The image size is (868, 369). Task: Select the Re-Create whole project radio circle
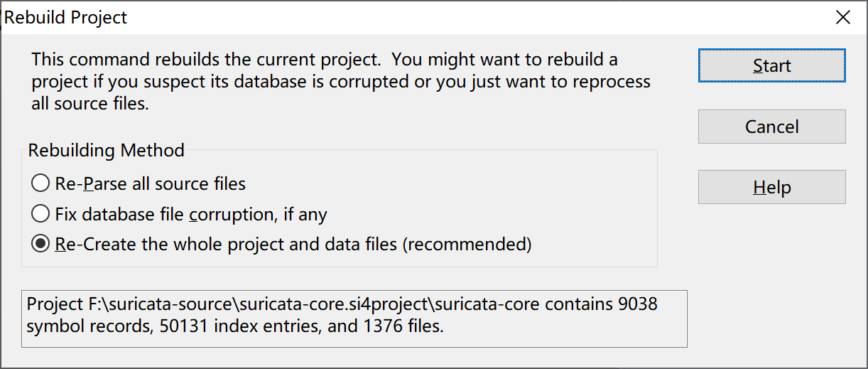pos(40,245)
